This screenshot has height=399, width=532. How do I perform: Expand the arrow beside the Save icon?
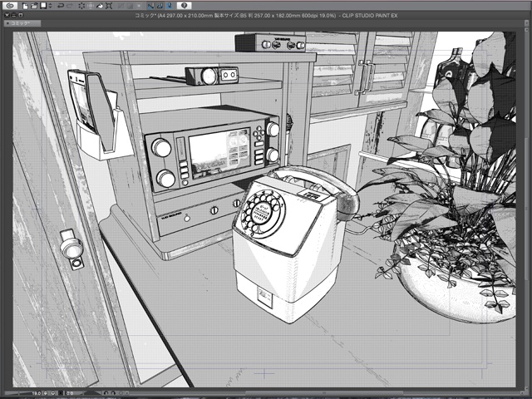49,5
